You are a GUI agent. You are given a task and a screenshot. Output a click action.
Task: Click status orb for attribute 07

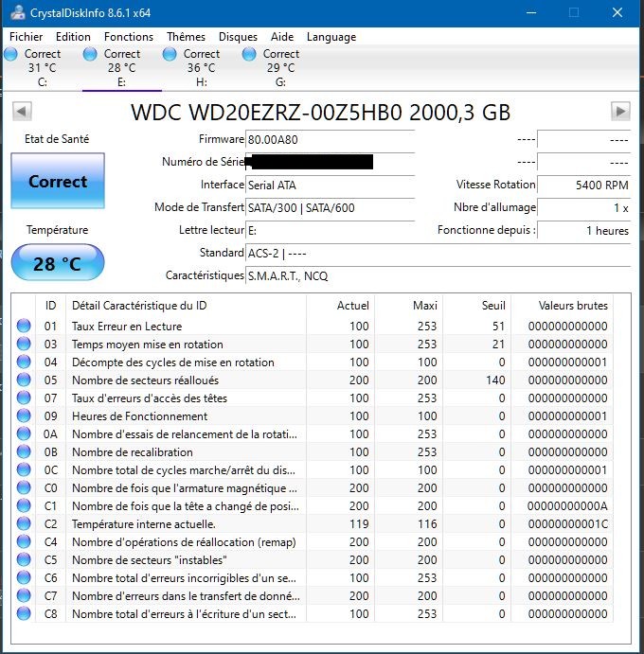tap(24, 398)
